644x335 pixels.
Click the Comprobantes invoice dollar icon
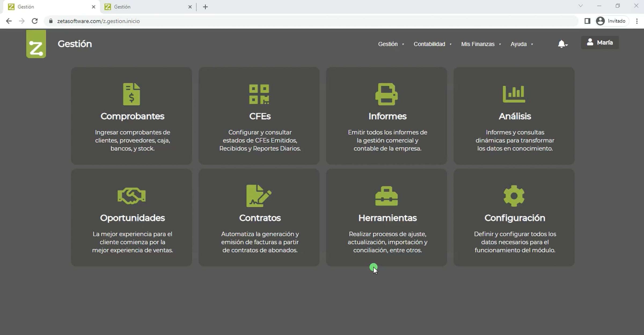click(131, 94)
